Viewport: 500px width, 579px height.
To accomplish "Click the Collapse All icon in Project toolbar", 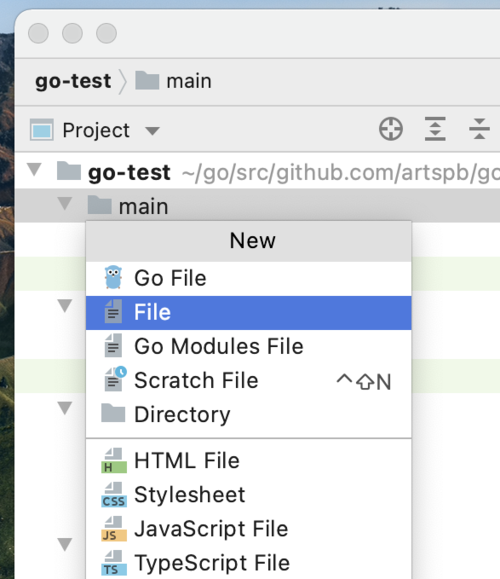I will pos(479,129).
